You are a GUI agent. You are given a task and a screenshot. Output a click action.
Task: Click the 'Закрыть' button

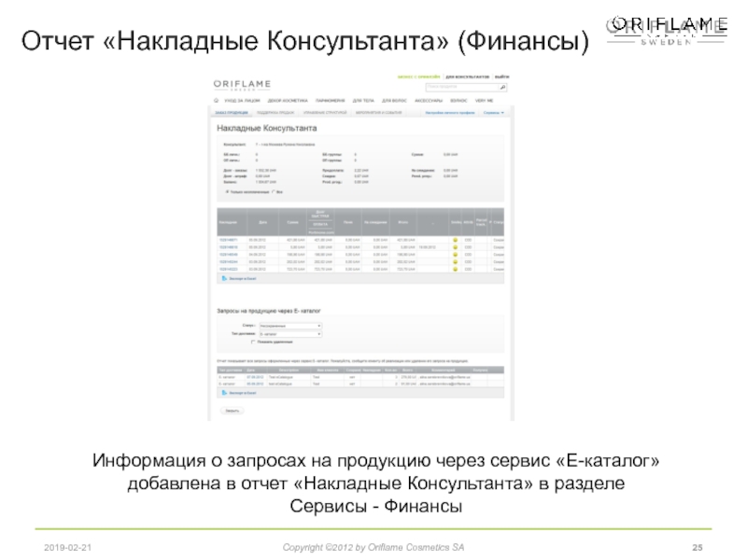232,411
